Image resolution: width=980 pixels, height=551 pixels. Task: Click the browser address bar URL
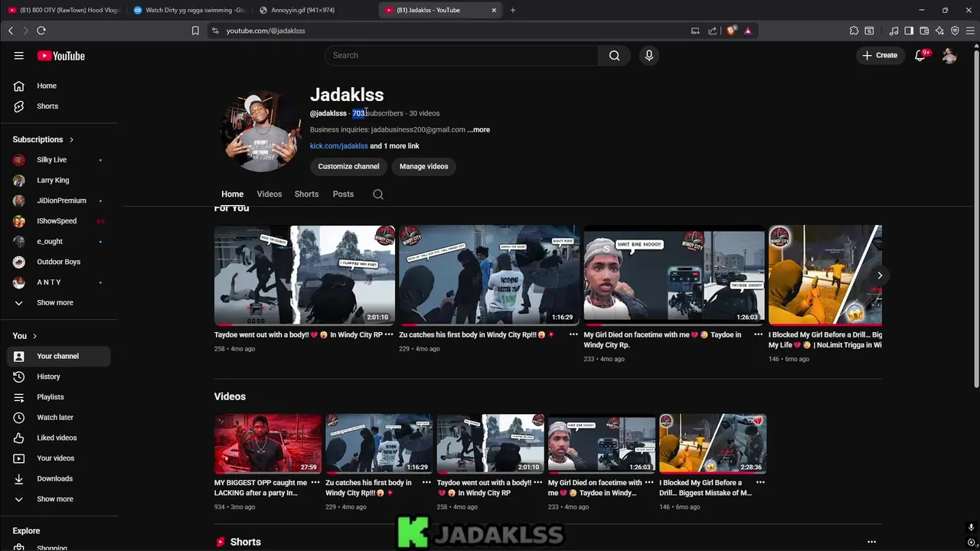tap(266, 31)
